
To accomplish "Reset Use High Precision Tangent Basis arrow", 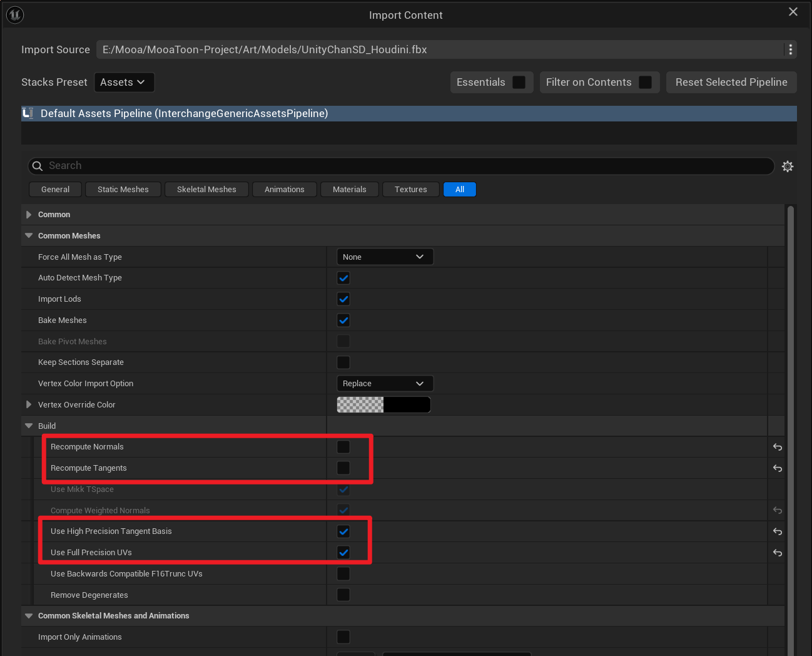I will [x=777, y=531].
